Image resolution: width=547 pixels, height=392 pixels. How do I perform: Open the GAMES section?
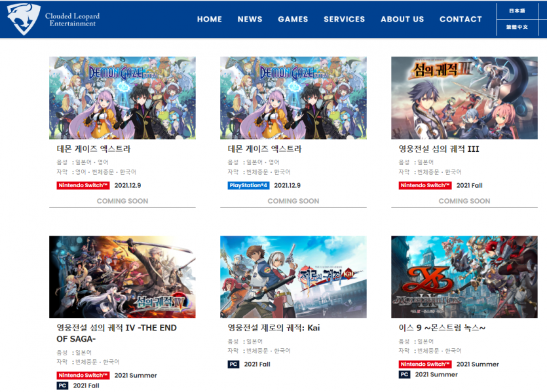[293, 19]
